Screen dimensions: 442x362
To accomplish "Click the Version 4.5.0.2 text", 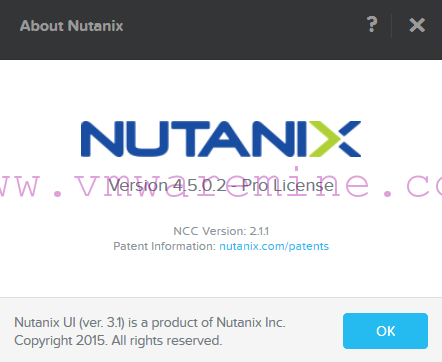I will click(167, 185).
